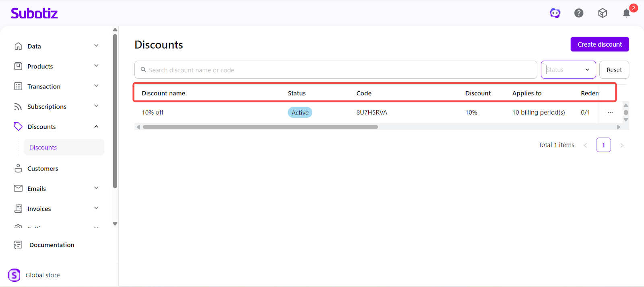Collapse the Discounts sidebar section

coord(96,127)
